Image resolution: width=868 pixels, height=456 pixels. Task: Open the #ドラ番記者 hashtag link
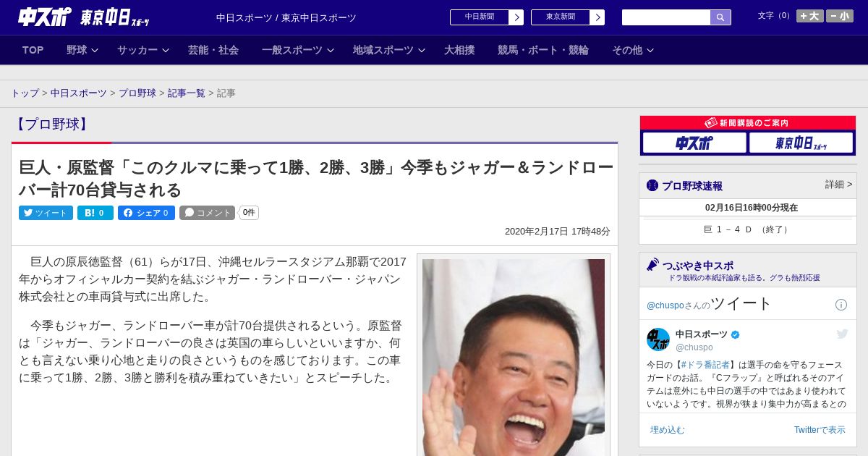(707, 365)
